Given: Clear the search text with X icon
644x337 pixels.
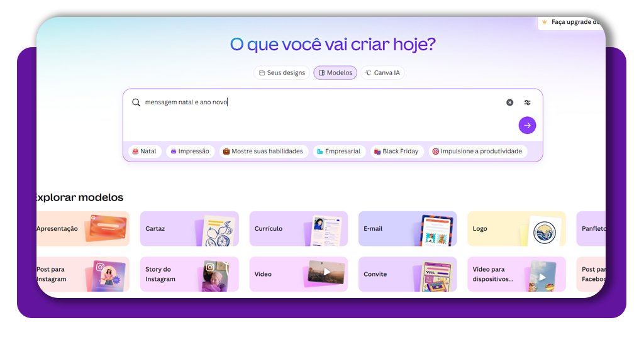Looking at the screenshot, I should tap(509, 102).
